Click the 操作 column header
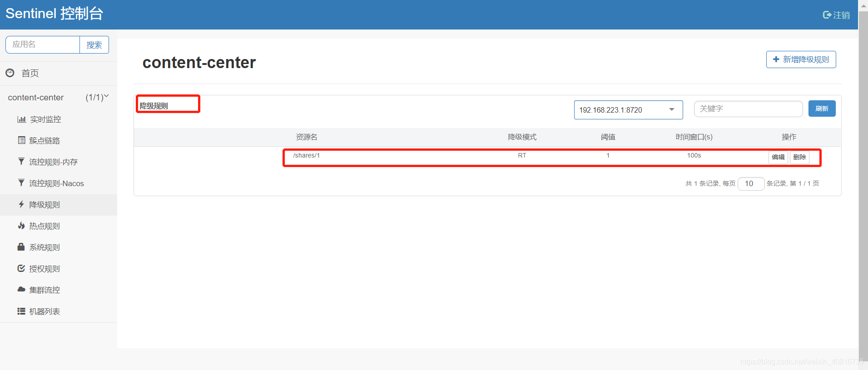 click(789, 137)
